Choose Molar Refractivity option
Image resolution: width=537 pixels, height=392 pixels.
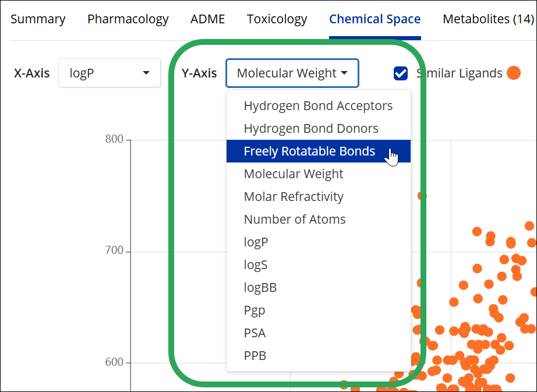294,197
